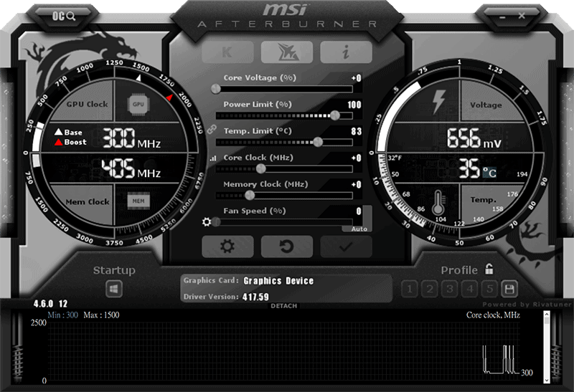
Task: Click the monitor graph scrollbar up arrow
Action: (547, 314)
